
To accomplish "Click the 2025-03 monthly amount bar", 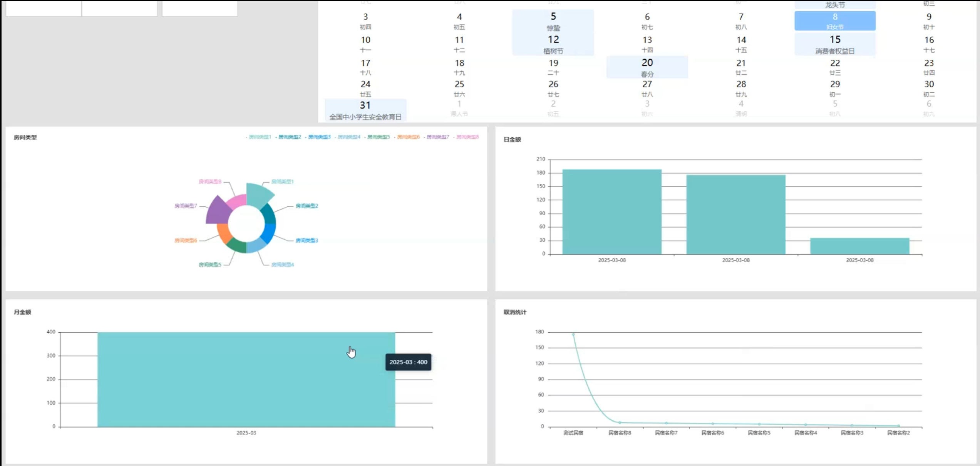I will click(246, 379).
